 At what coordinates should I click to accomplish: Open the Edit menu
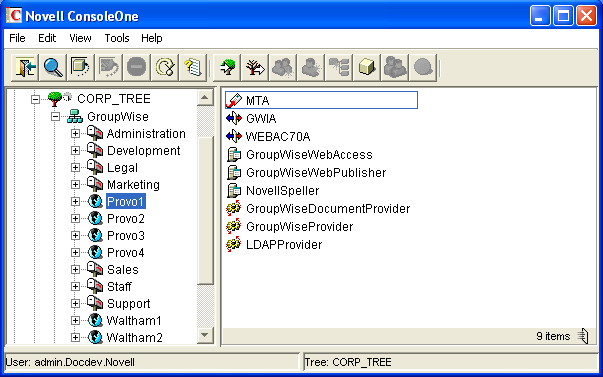pos(47,38)
